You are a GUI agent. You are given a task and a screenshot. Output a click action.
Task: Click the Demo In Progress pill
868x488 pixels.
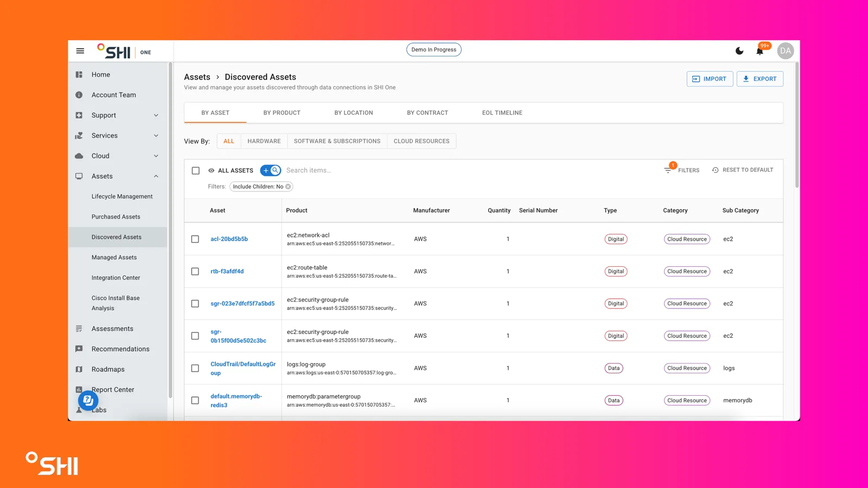[x=434, y=50]
